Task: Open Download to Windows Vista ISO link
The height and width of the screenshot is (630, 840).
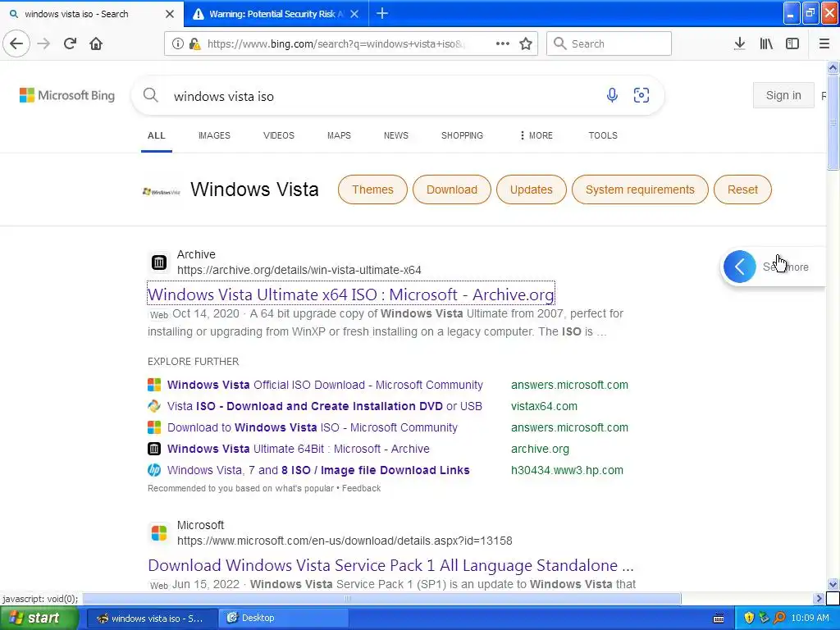Action: [313, 427]
